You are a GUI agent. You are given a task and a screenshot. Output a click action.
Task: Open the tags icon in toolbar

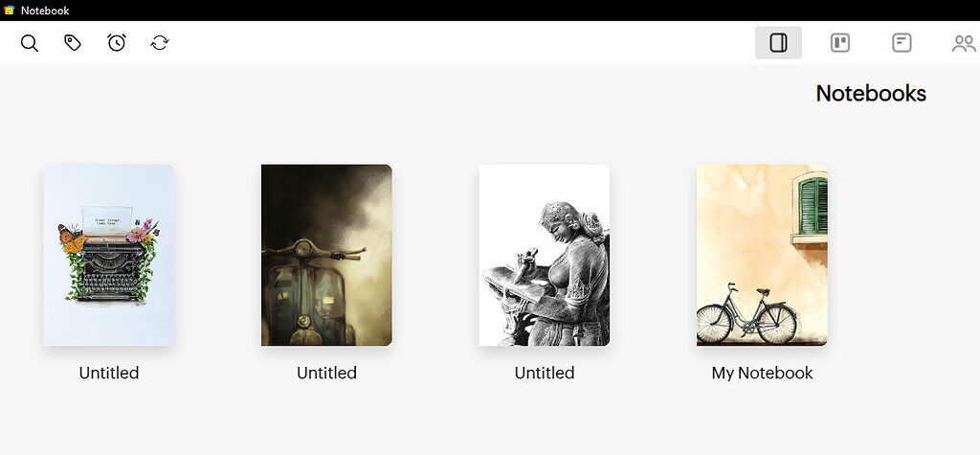[73, 42]
